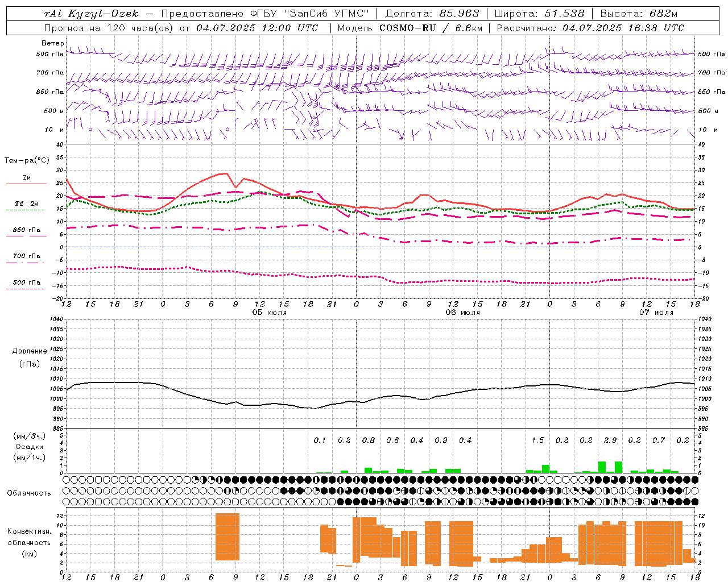The image size is (728, 582).
Task: Click the Ветер panel label
Action: tap(53, 43)
